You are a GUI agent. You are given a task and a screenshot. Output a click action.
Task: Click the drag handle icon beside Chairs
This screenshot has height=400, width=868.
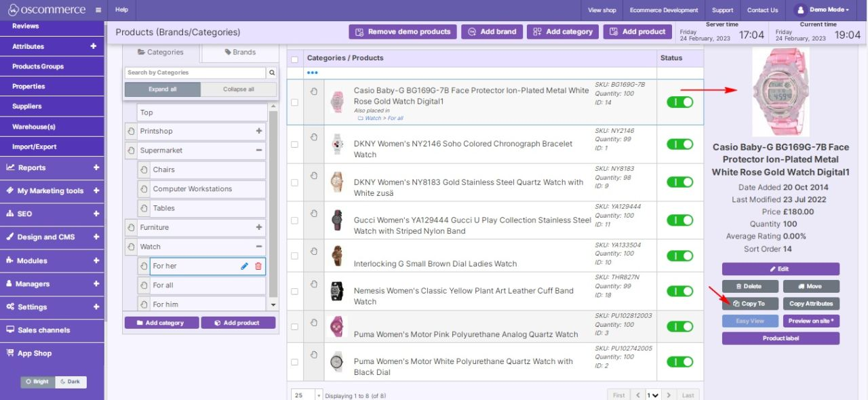pos(144,170)
